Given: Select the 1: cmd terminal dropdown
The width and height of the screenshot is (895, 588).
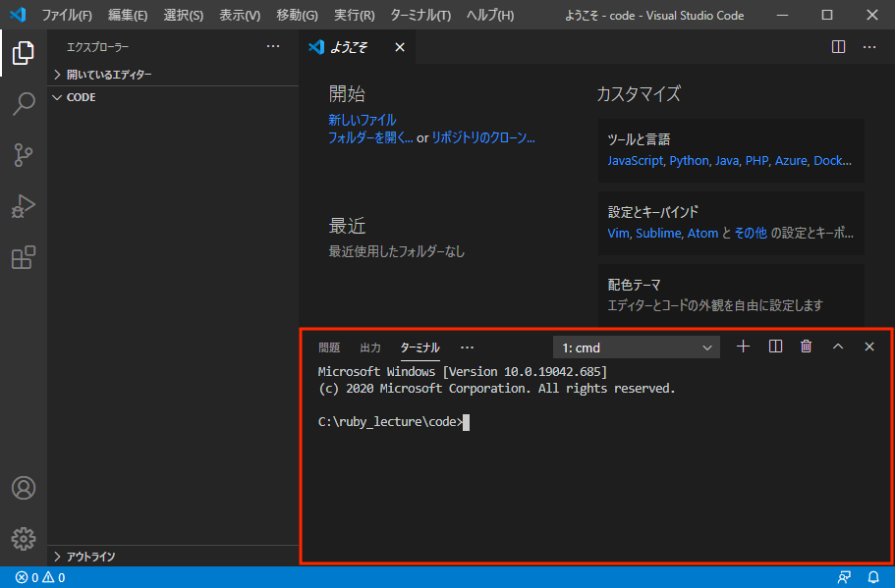Looking at the screenshot, I should (x=637, y=347).
